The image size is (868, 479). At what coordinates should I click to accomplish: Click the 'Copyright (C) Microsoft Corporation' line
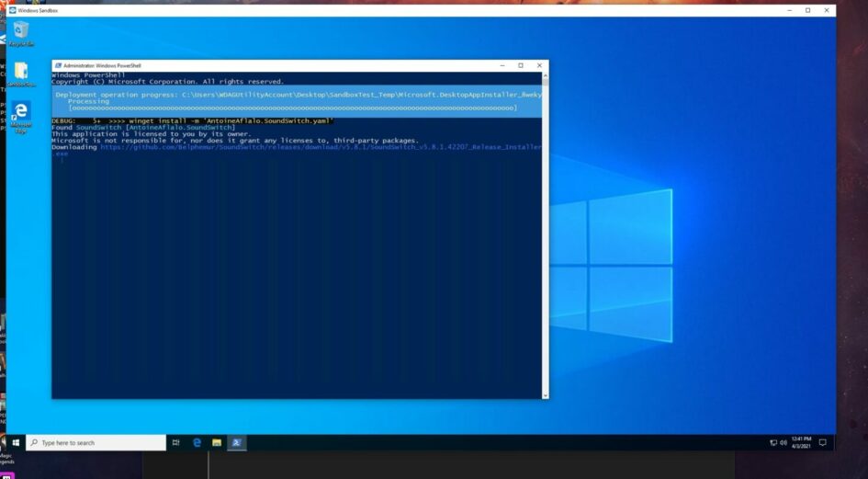pos(168,82)
